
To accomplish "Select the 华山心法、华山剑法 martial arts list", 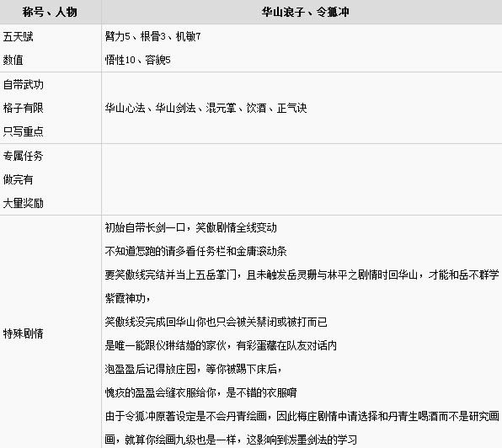I will (x=206, y=108).
